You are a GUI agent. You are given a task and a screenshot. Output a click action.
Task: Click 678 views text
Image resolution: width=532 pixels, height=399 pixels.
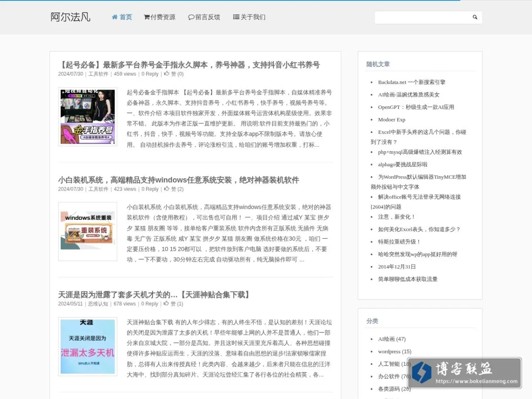125,304
